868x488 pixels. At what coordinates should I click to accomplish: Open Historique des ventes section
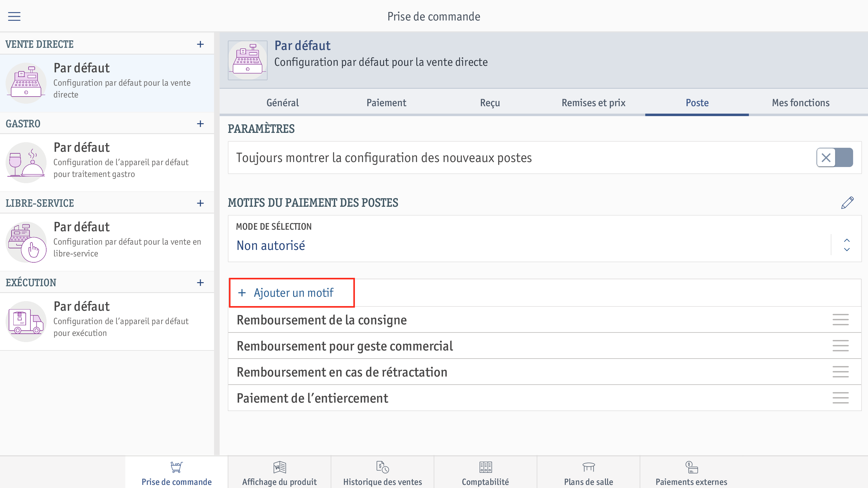[x=383, y=472]
